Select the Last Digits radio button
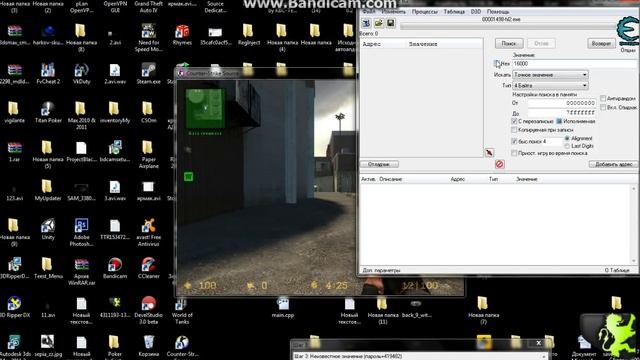The height and width of the screenshot is (360, 640). tap(567, 146)
